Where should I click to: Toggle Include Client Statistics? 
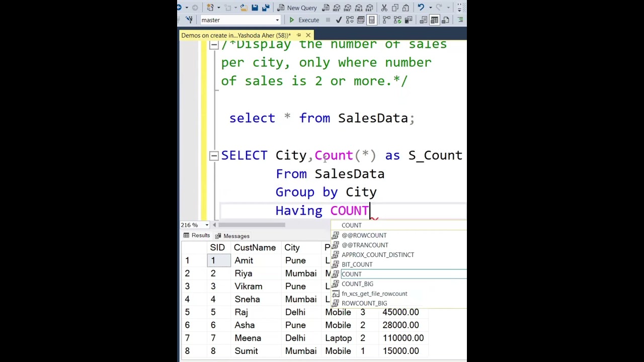point(408,20)
